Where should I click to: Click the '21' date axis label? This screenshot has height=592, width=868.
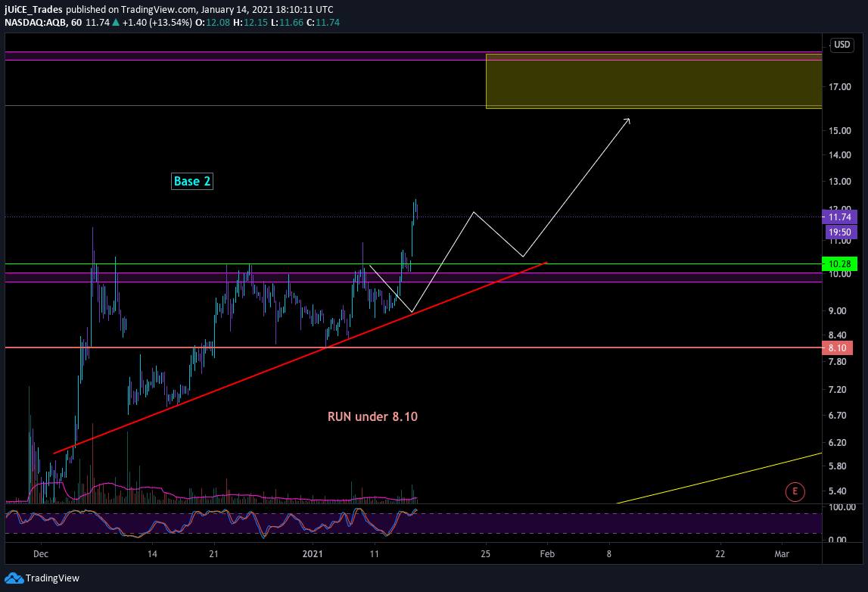click(x=213, y=554)
